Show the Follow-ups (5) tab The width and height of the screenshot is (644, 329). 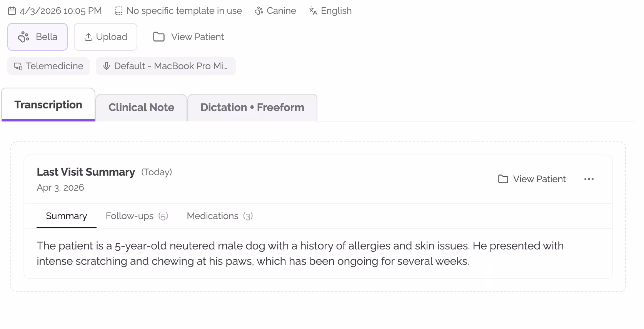tap(137, 216)
